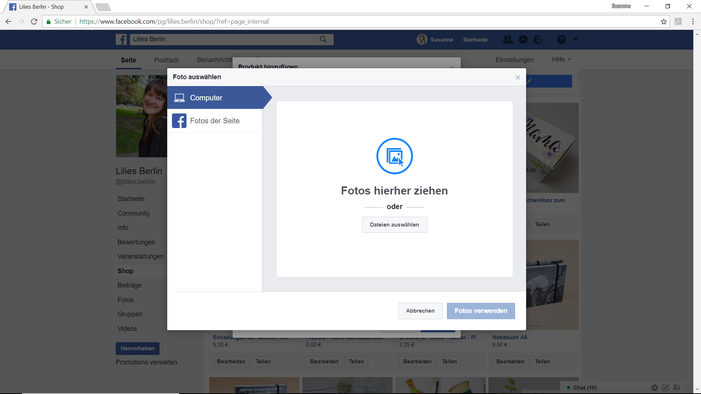Click the photo drag-and-drop circle icon
This screenshot has width=701, height=394.
coord(394,156)
